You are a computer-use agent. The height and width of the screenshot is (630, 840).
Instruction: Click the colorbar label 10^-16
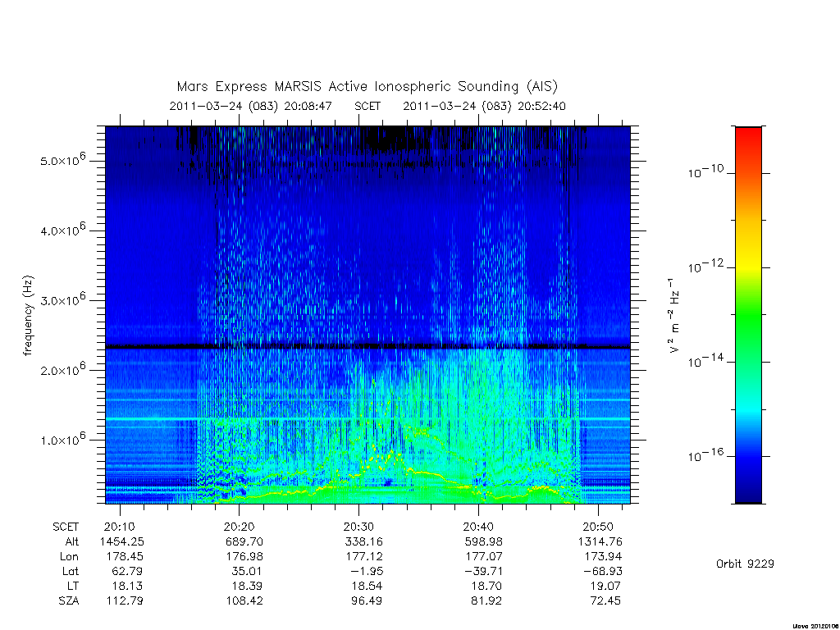coord(705,454)
